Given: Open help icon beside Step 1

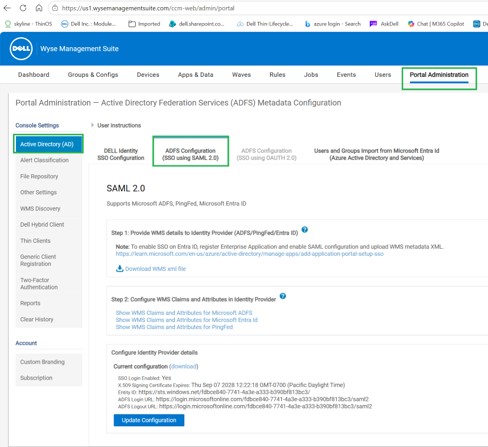Looking at the screenshot, I should [304, 229].
